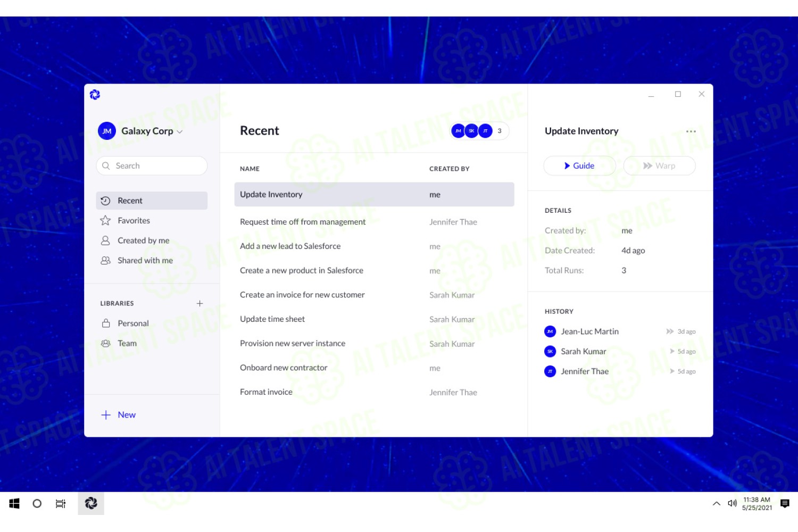798x532 pixels.
Task: Click Jennifer Thae avatar in history
Action: (x=550, y=371)
